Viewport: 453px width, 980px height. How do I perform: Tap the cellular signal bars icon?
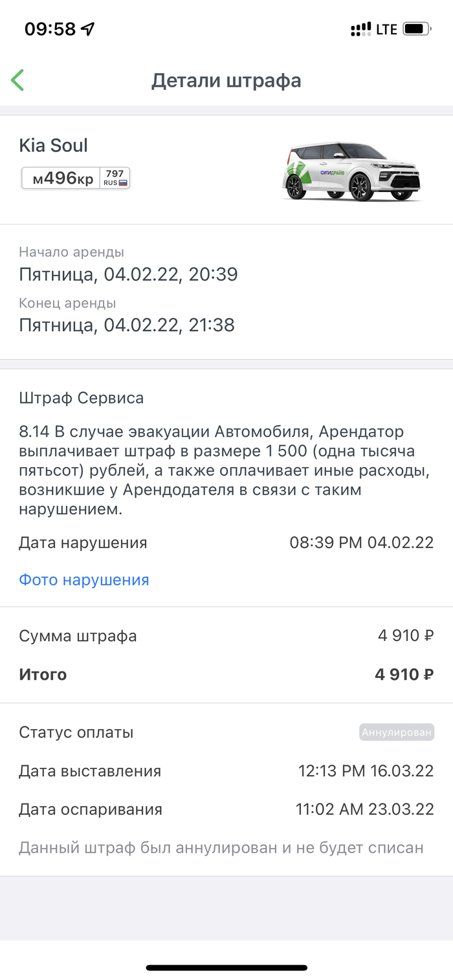click(360, 29)
